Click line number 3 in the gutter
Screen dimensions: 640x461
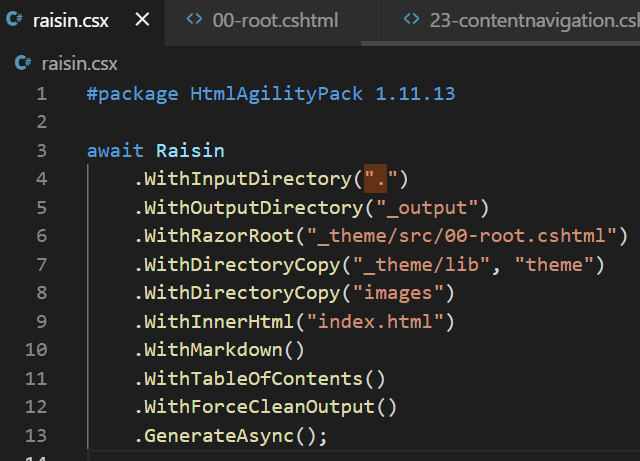(41, 151)
